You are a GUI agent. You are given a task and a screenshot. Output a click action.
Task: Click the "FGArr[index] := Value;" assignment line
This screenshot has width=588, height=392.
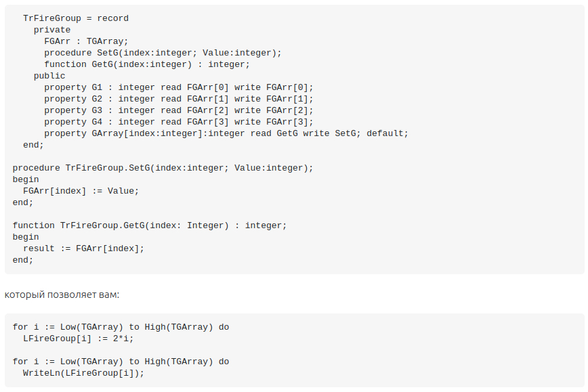click(81, 191)
